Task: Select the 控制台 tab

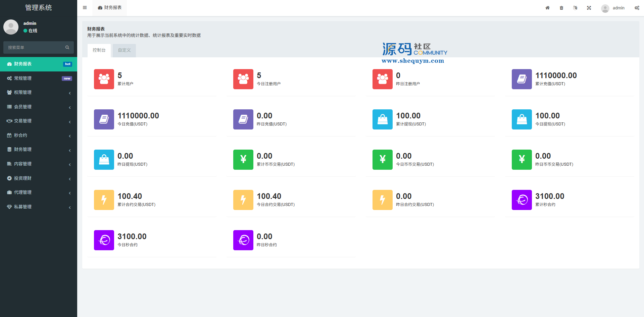Action: pos(99,50)
